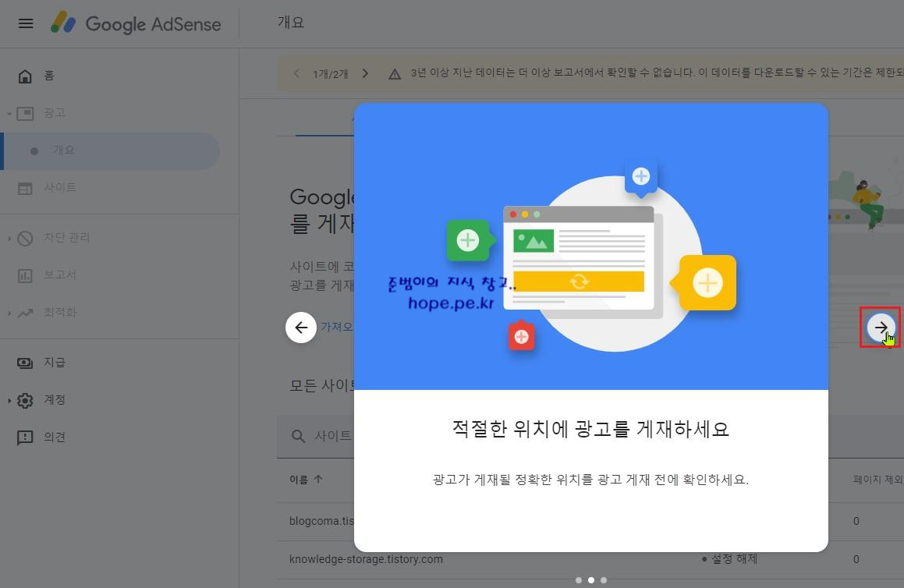
Task: Click the 가져오 link near left arrow
Action: click(337, 327)
